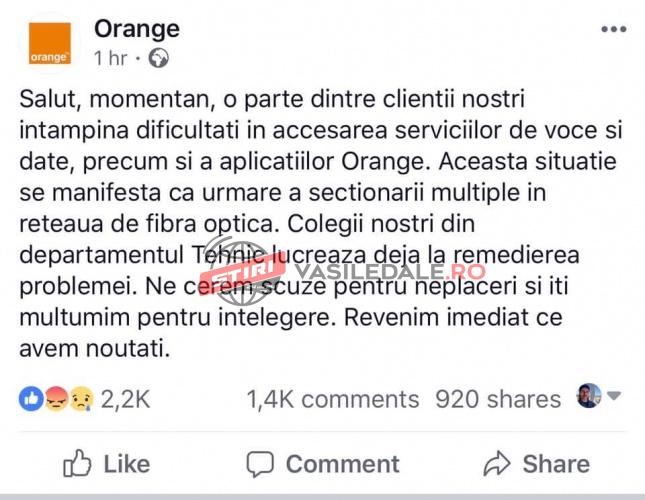This screenshot has height=500, width=645.
Task: Click the curved arrow icon beside Share
Action: tap(497, 463)
